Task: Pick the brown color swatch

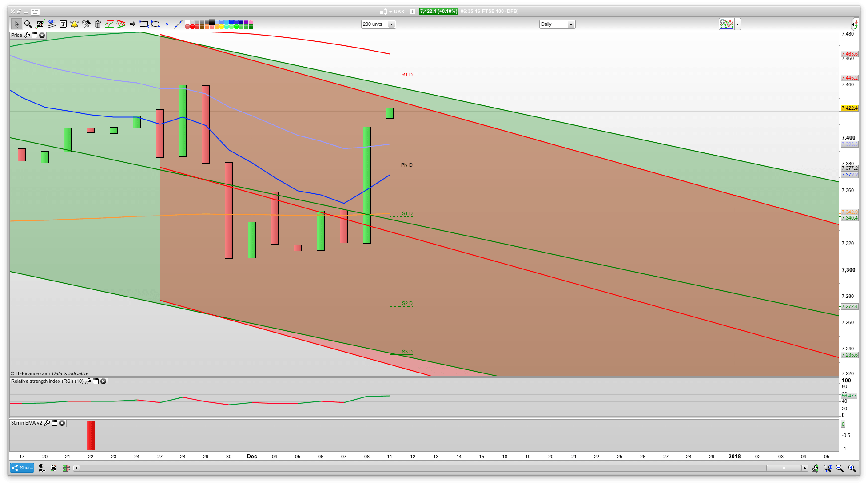Action: [202, 27]
